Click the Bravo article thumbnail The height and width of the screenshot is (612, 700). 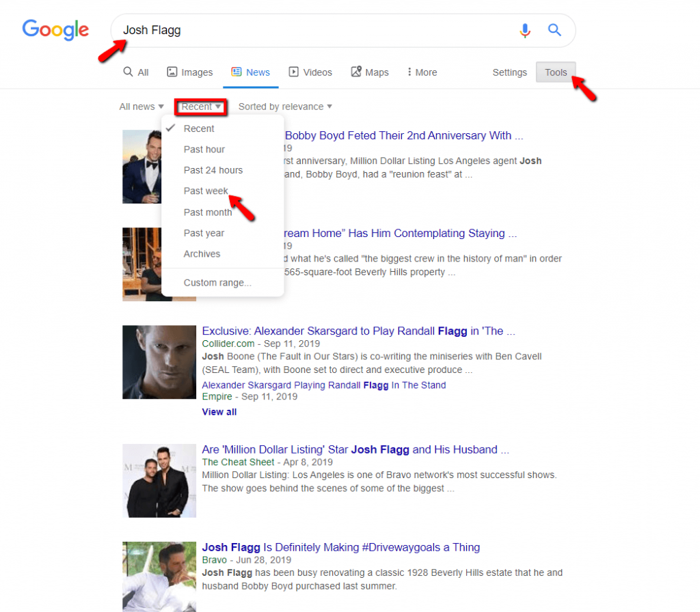pos(159,576)
